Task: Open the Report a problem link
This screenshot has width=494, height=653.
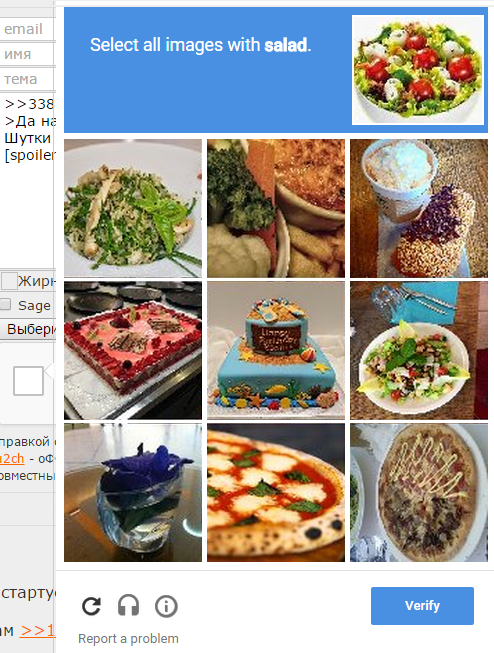Action: [128, 638]
